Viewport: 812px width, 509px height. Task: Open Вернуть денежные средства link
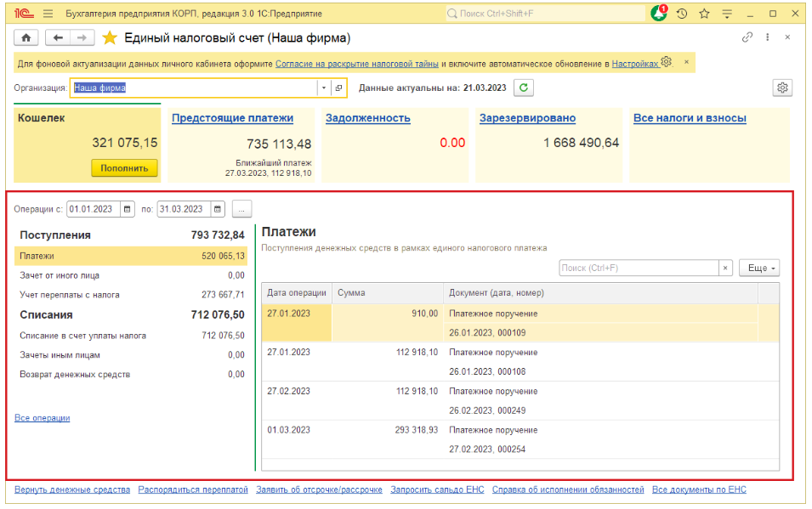click(72, 489)
